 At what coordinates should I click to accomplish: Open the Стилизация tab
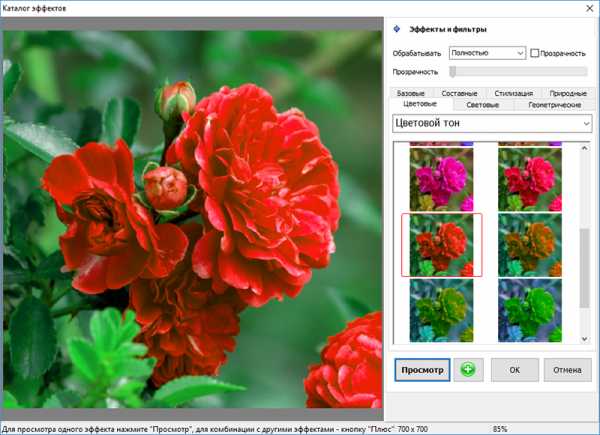coord(514,93)
